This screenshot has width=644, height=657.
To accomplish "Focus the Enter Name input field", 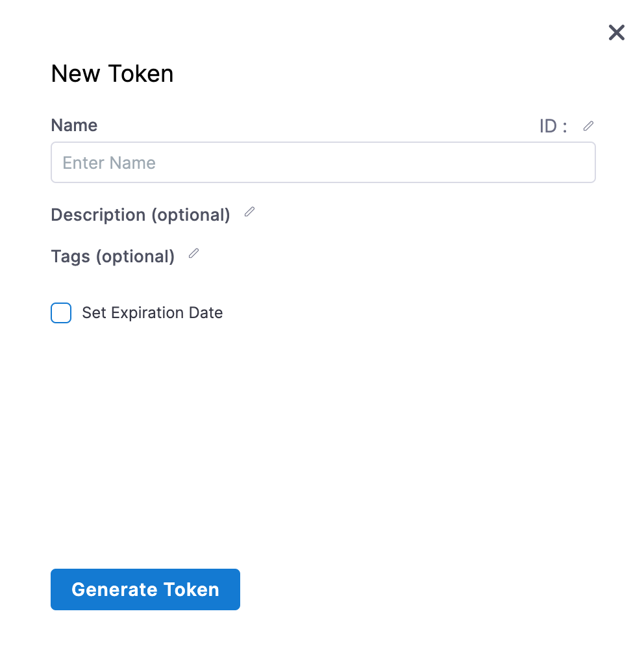I will 323,162.
